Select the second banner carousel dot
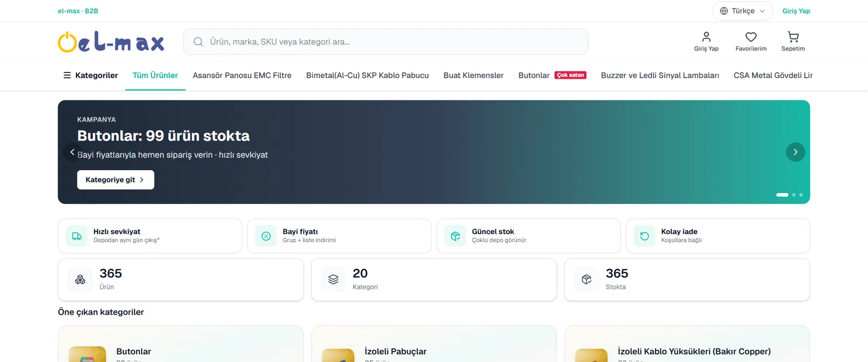Viewport: 868px width, 362px height. (794, 195)
